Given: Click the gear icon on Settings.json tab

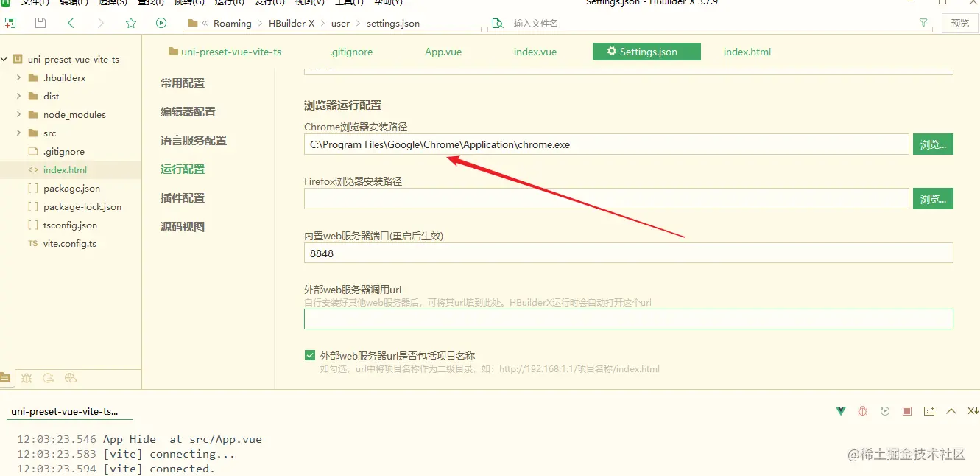Looking at the screenshot, I should click(x=612, y=52).
